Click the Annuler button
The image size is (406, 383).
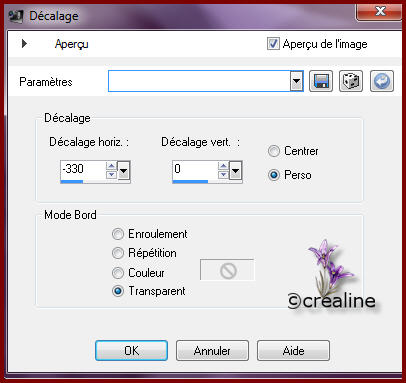212,350
